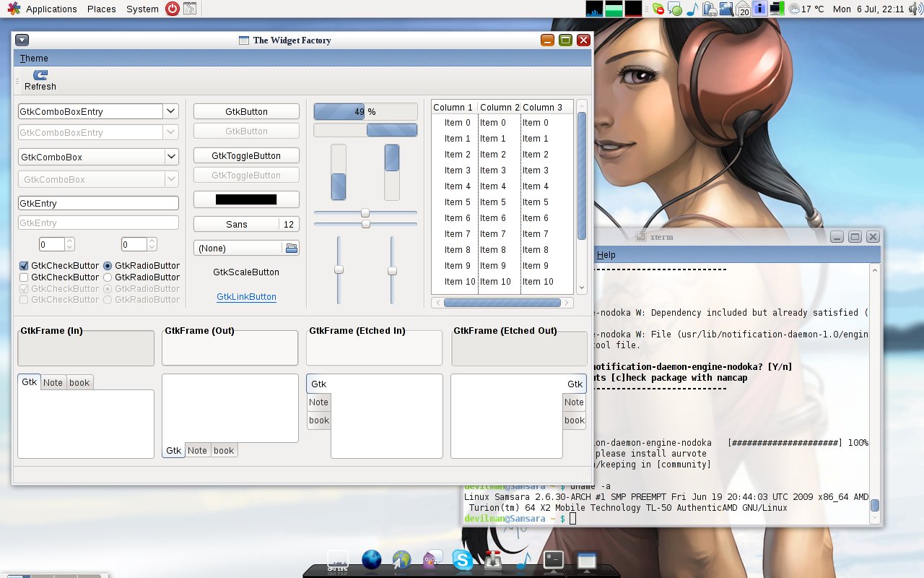The width and height of the screenshot is (924, 578).
Task: Click the upper horizontal scale slider handle
Action: click(x=365, y=212)
